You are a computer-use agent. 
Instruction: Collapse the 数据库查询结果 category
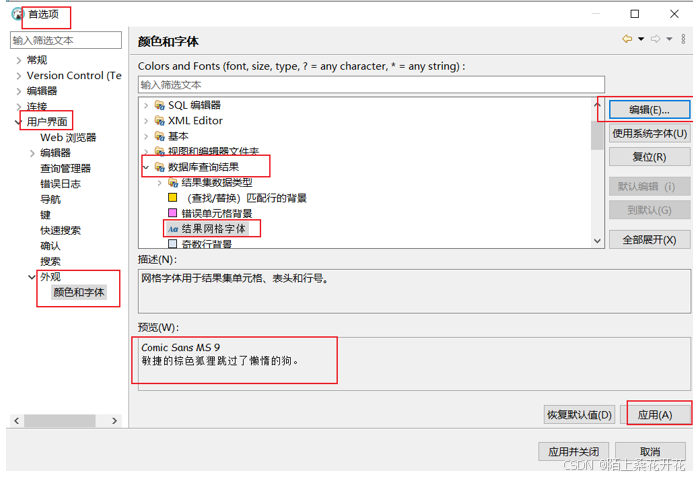point(146,167)
